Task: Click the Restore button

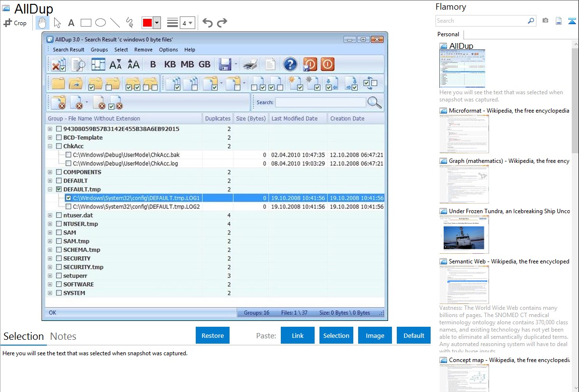Action: click(x=213, y=335)
